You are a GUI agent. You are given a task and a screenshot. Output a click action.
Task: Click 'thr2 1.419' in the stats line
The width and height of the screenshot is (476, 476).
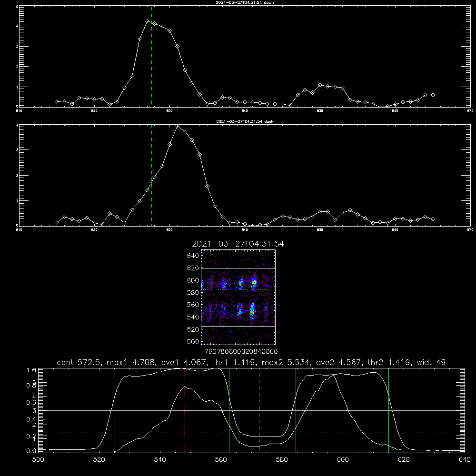(390, 362)
